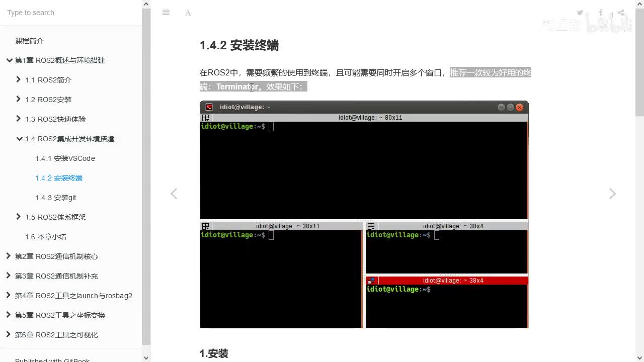The image size is (644, 362).
Task: Expand the 第2章 ROS2通信机制核心 chapter
Action: 8,256
